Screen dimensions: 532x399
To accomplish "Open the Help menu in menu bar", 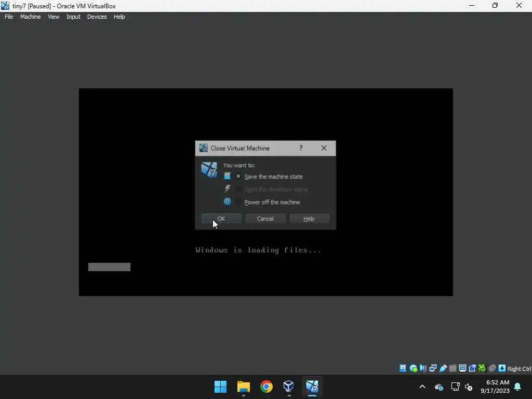I will click(x=119, y=17).
